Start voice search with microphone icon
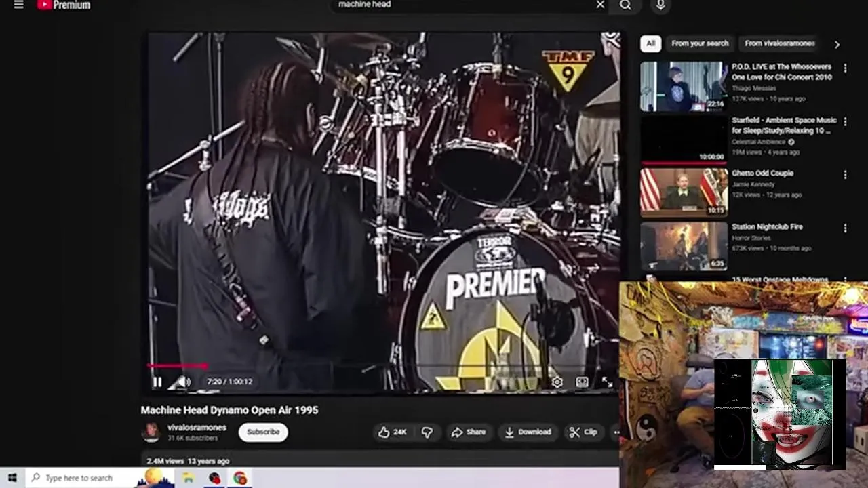Screen dimensions: 868x488 coord(660,5)
